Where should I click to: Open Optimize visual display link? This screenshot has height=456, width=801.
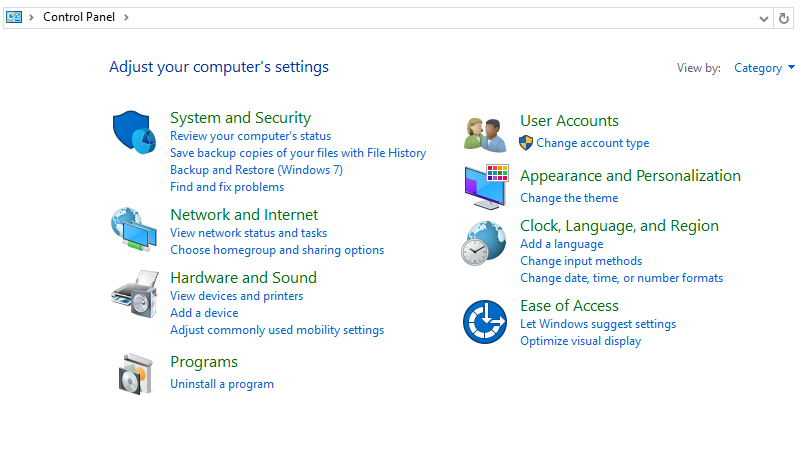click(580, 341)
